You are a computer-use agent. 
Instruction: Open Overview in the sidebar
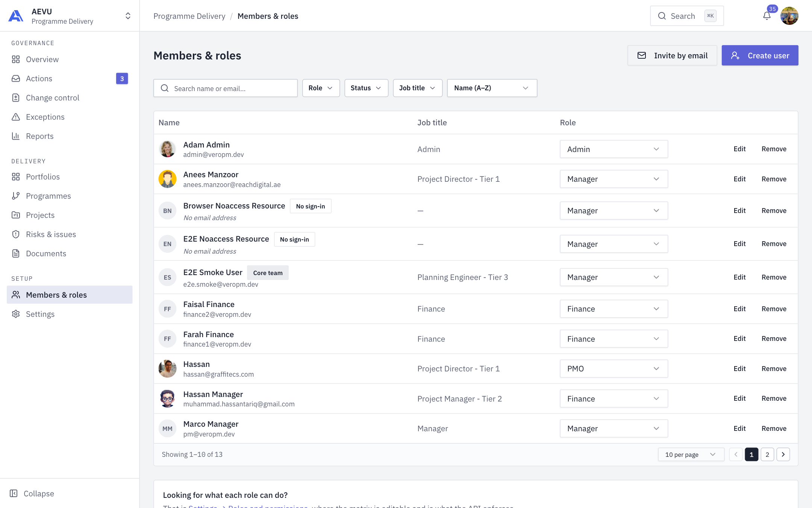pyautogui.click(x=70, y=59)
